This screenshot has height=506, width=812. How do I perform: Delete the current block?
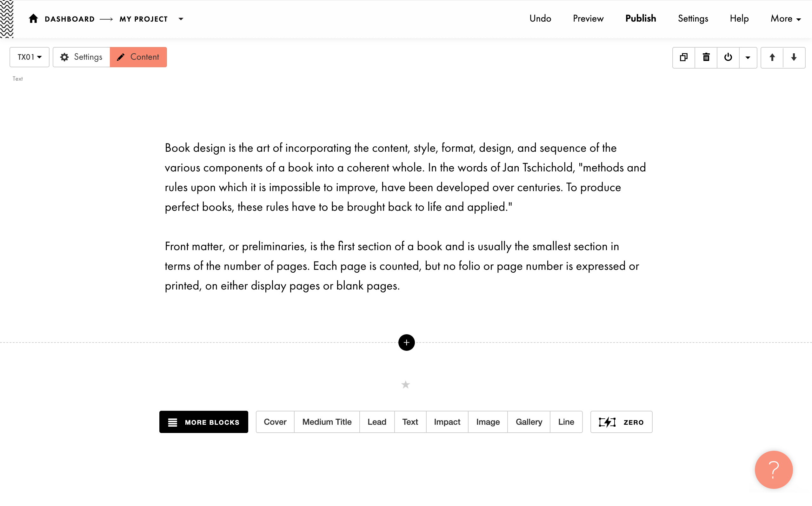point(706,57)
